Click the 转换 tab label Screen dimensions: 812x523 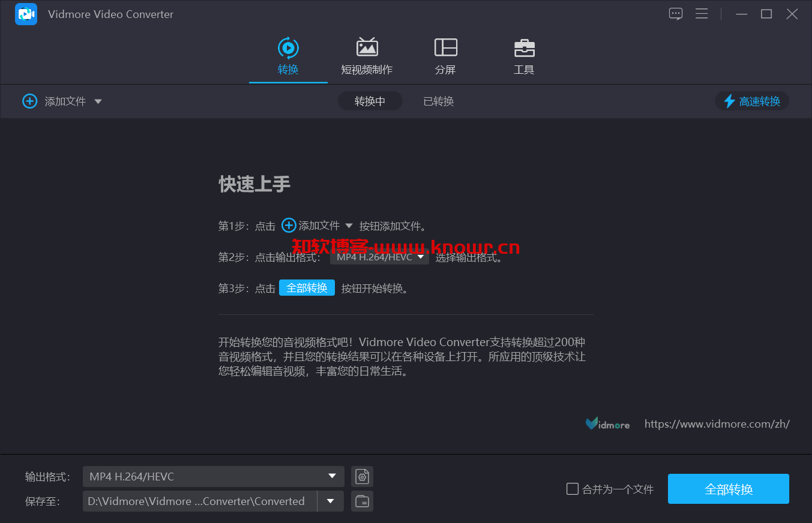pos(288,70)
